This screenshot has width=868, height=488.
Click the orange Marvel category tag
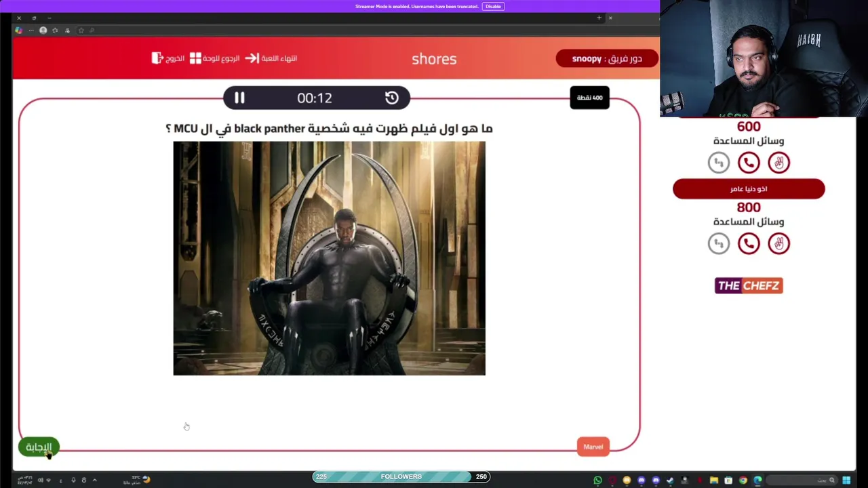pos(593,447)
